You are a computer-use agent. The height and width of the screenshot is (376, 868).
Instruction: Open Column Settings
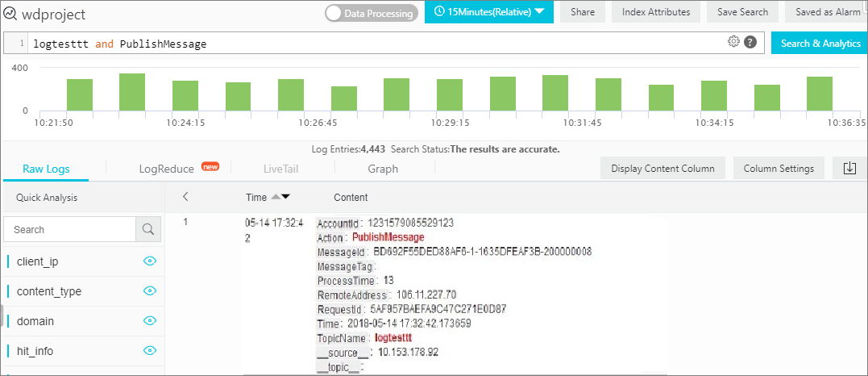point(779,168)
